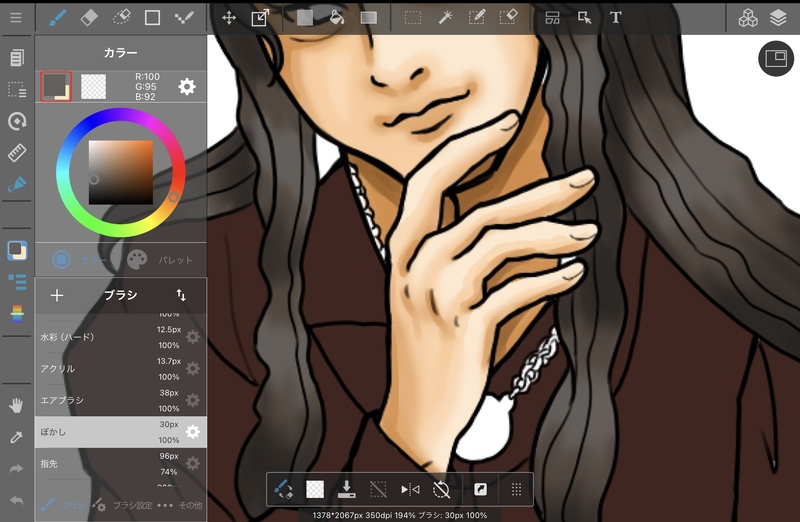Screen dimensions: 800x522
Task: Select the Eyedropper tool
Action: click(x=16, y=437)
